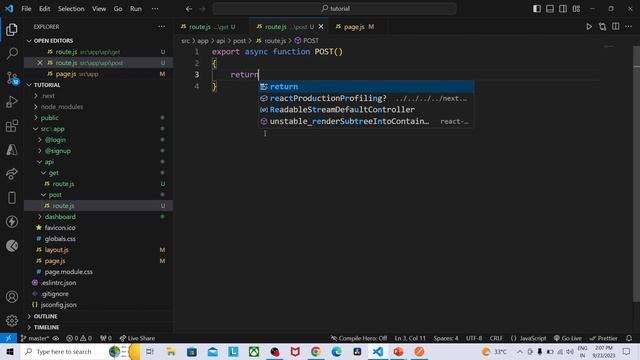640x360 pixels.
Task: Open the File menu
Action: [26, 9]
